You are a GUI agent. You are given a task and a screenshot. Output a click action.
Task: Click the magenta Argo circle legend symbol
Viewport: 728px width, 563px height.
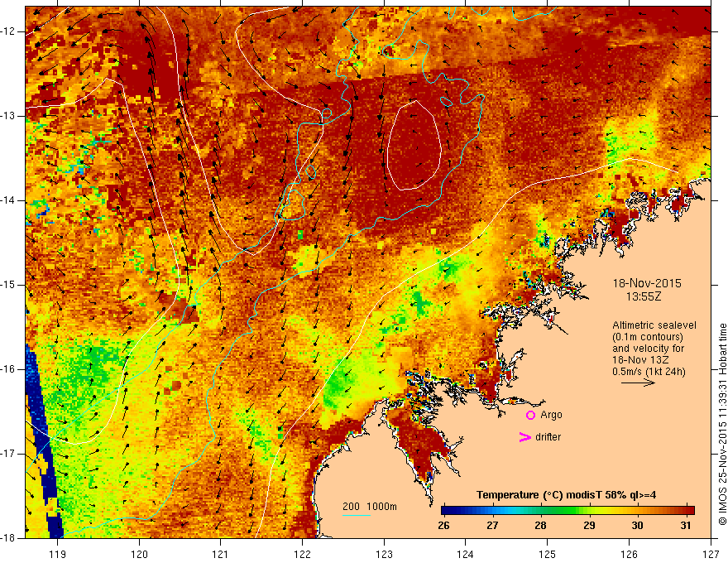pos(530,415)
